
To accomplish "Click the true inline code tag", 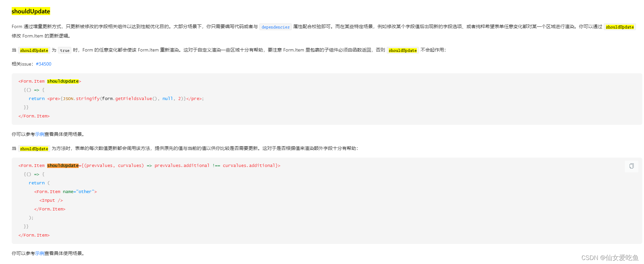I will tap(65, 50).
